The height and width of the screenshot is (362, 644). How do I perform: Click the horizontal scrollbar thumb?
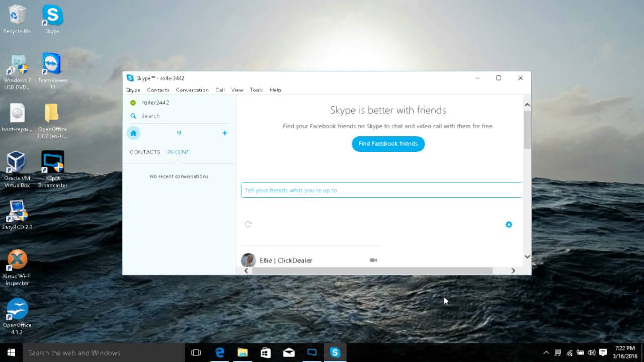pyautogui.click(x=372, y=270)
